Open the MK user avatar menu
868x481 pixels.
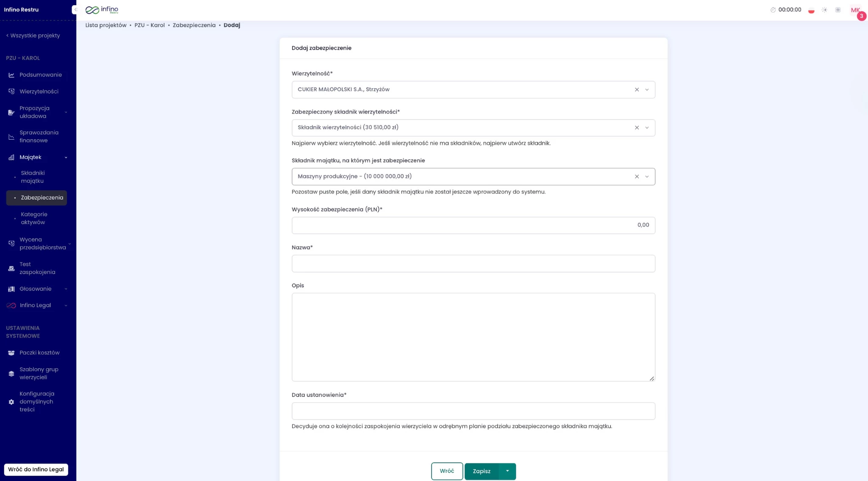click(x=855, y=10)
